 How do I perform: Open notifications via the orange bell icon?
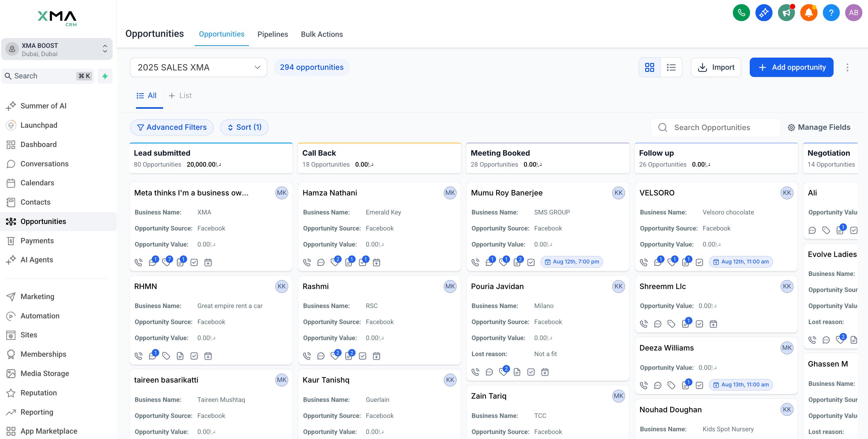point(809,12)
